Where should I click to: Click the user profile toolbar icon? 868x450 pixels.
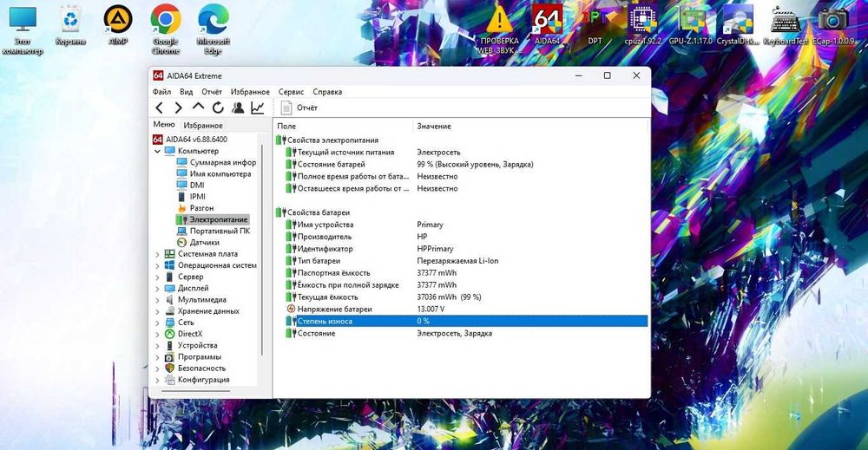(237, 108)
